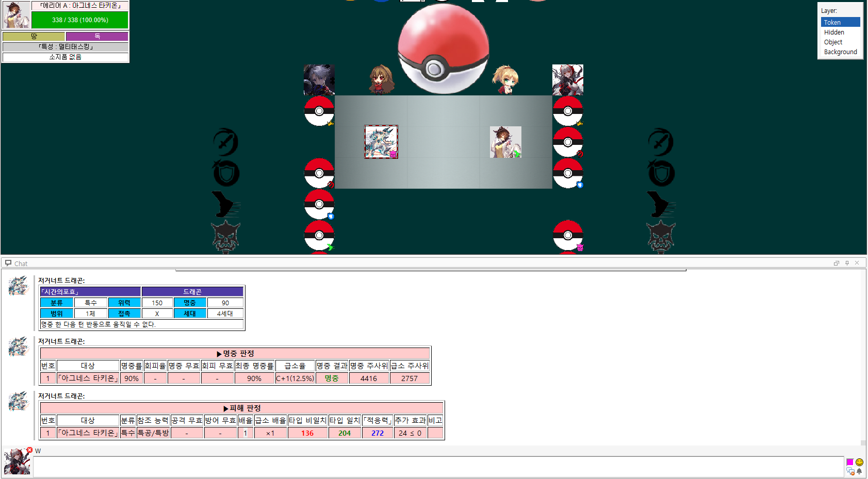Click the left sword attack icon
The image size is (868, 479).
click(x=225, y=142)
